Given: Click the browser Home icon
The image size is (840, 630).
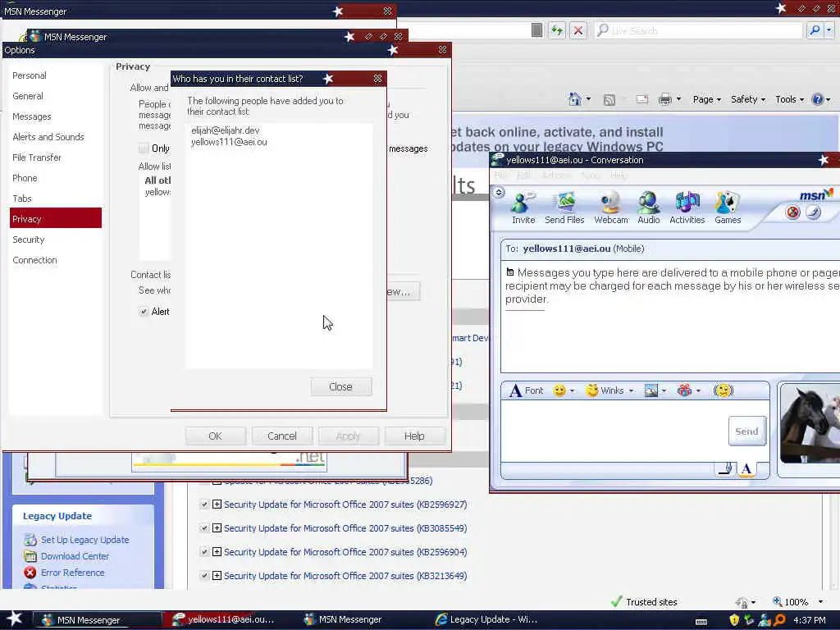Looking at the screenshot, I should (575, 99).
